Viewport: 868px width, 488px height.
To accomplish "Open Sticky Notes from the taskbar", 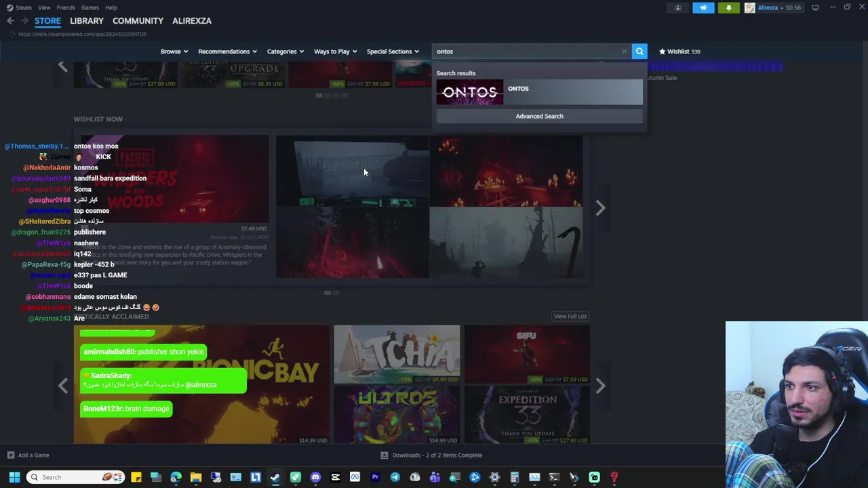I will [x=136, y=477].
